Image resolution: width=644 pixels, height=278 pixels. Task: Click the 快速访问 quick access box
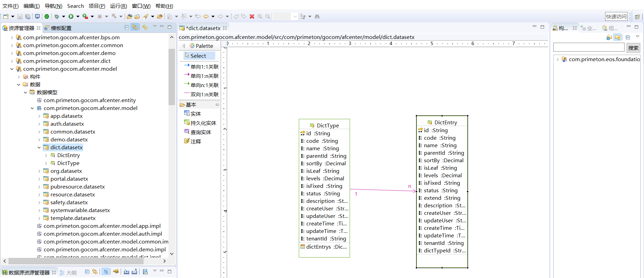tap(616, 16)
